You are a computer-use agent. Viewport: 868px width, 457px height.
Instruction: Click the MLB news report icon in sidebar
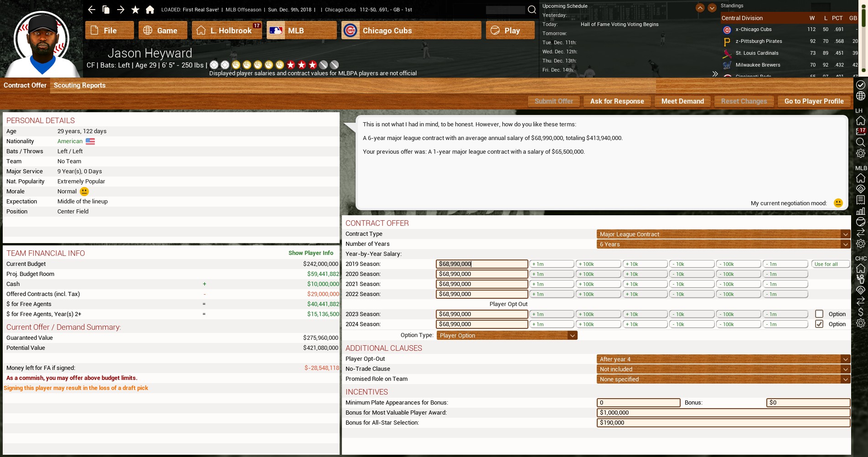[861, 200]
